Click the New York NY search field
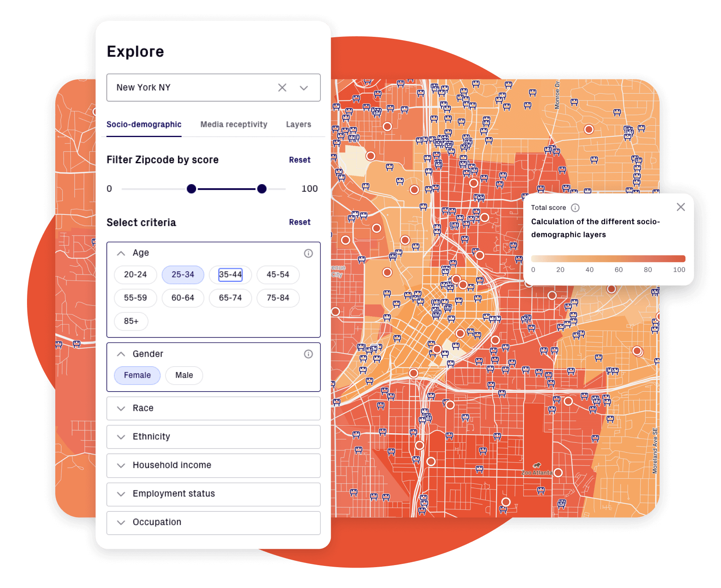Image resolution: width=721 pixels, height=588 pixels. coord(213,88)
